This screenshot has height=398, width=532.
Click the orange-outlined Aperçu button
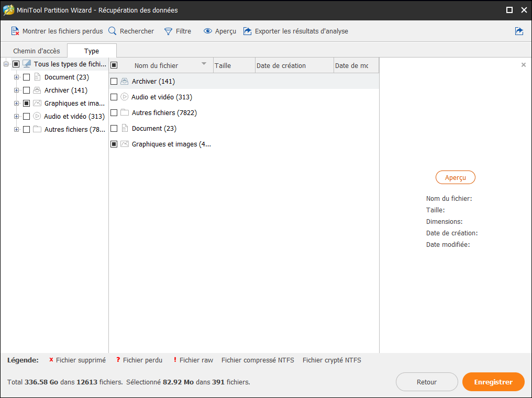click(456, 177)
